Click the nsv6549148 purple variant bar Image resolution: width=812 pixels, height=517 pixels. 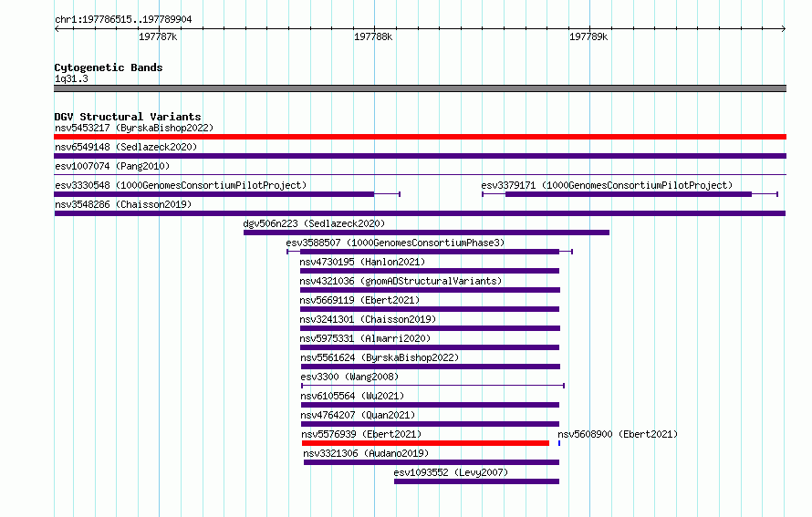pos(420,156)
